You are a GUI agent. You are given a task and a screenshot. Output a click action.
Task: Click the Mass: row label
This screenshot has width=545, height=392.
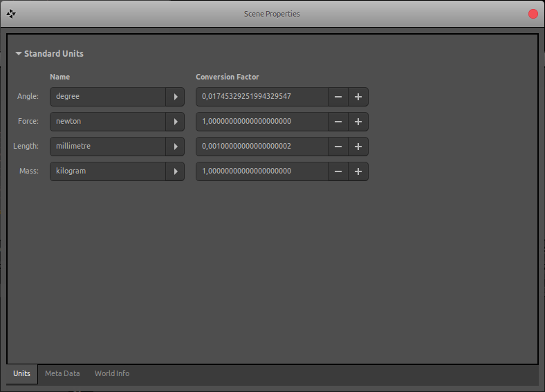click(29, 171)
